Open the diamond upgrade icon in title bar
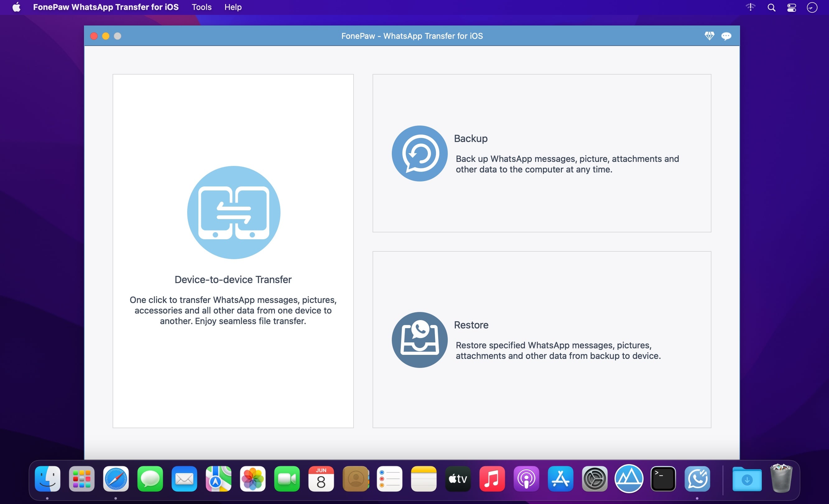This screenshot has width=829, height=504. point(709,36)
